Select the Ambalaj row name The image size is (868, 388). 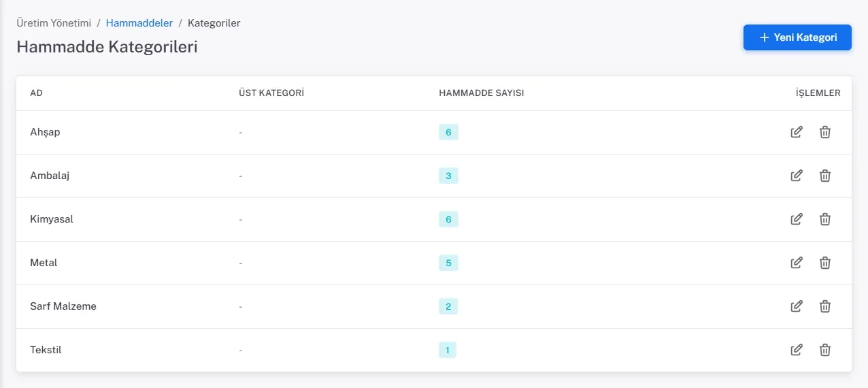[50, 176]
